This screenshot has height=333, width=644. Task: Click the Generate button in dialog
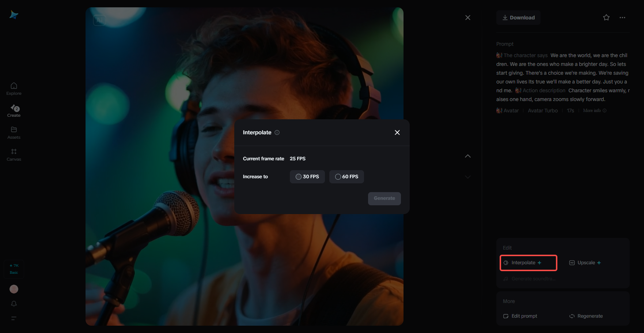384,198
